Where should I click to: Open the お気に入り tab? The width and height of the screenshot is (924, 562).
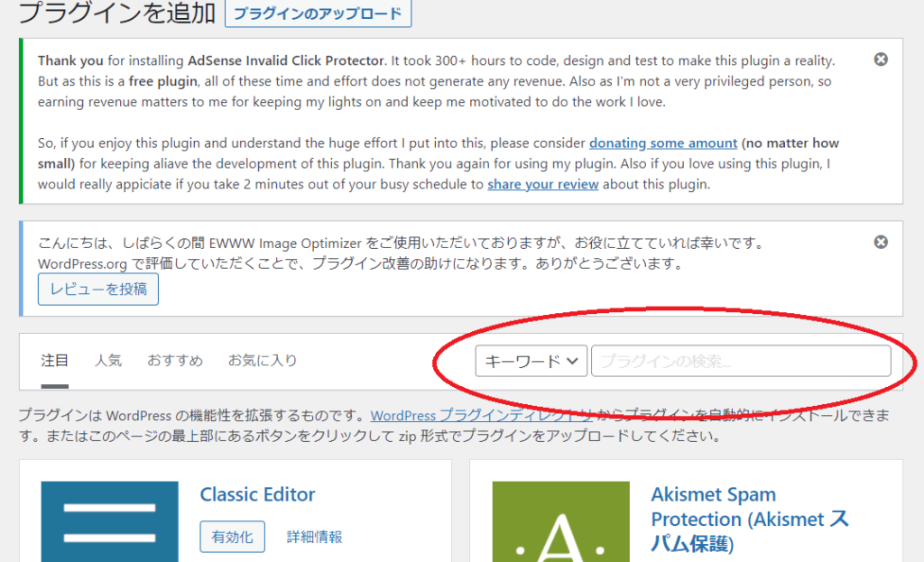click(x=263, y=361)
